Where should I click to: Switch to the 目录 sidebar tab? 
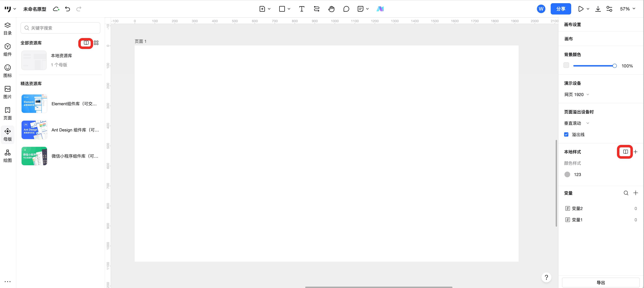[x=7, y=29]
